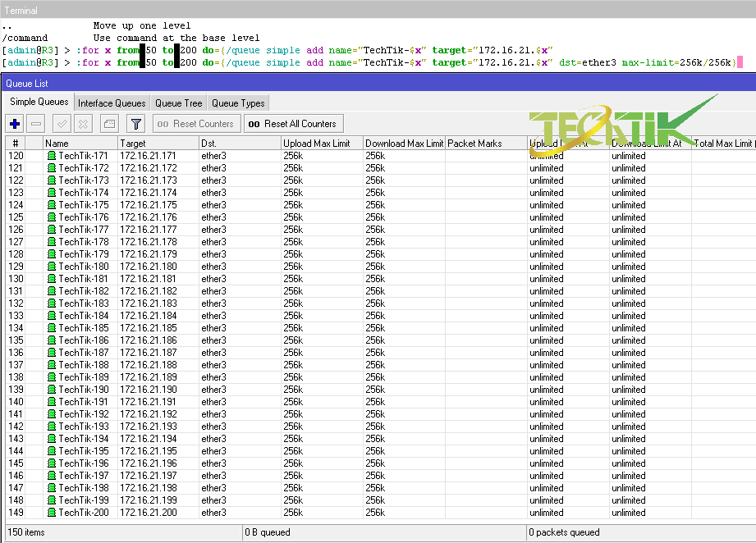Screen dimensions: 756x543
Task: Select queue icon of TechTik-174
Action: point(52,193)
